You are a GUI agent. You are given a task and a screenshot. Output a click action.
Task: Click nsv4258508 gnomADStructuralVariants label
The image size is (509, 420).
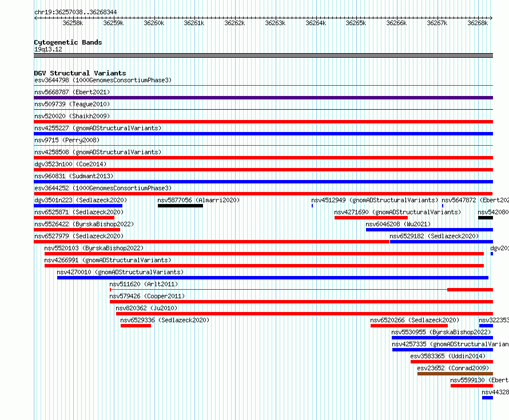point(98,152)
